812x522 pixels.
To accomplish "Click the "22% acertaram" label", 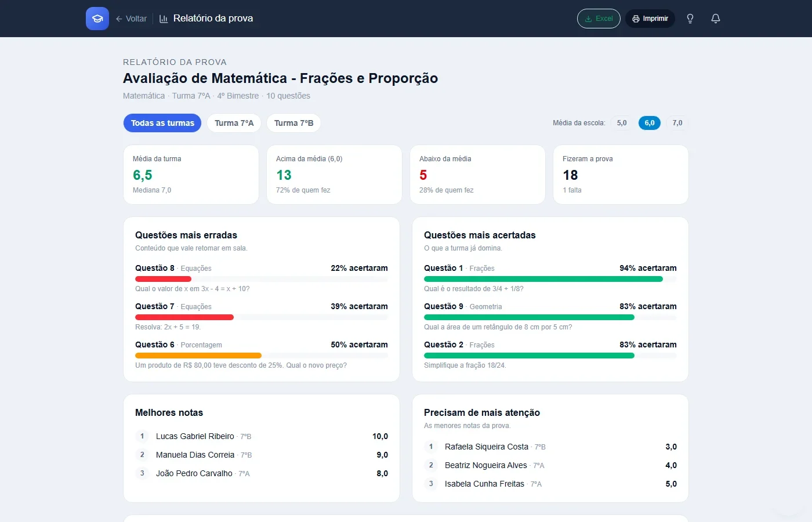I will (359, 268).
